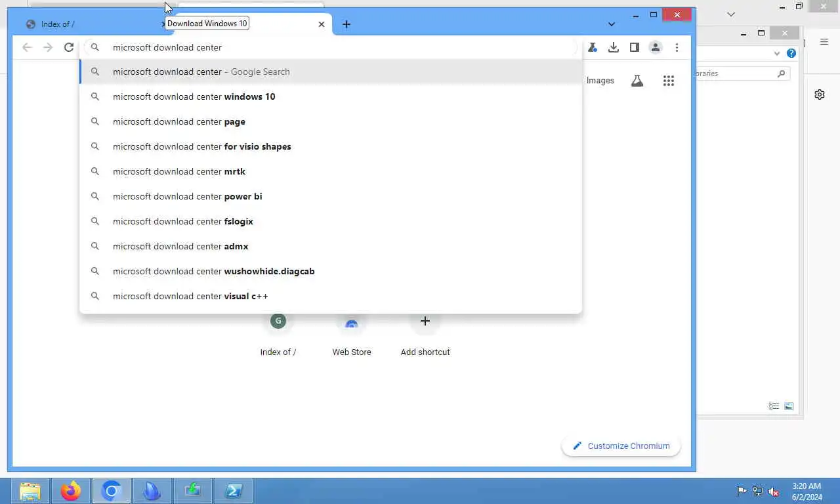
Task: Click the muted volume tray icon
Action: (774, 491)
